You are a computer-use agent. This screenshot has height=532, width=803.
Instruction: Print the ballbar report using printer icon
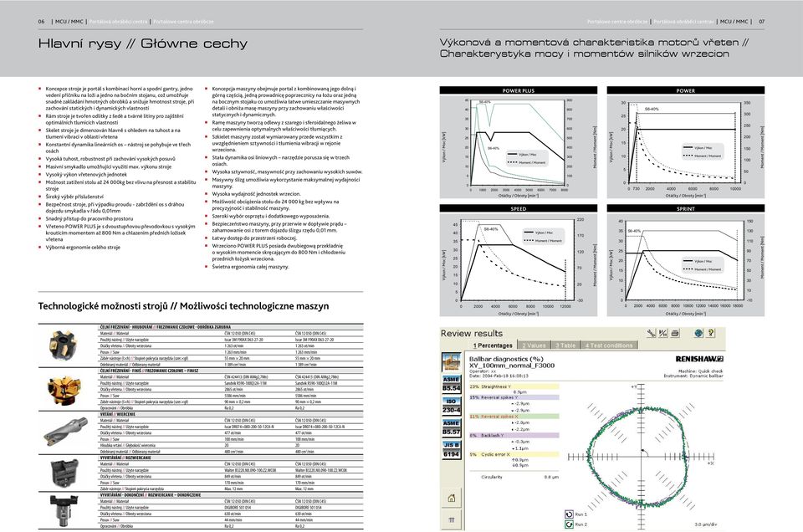675,333
